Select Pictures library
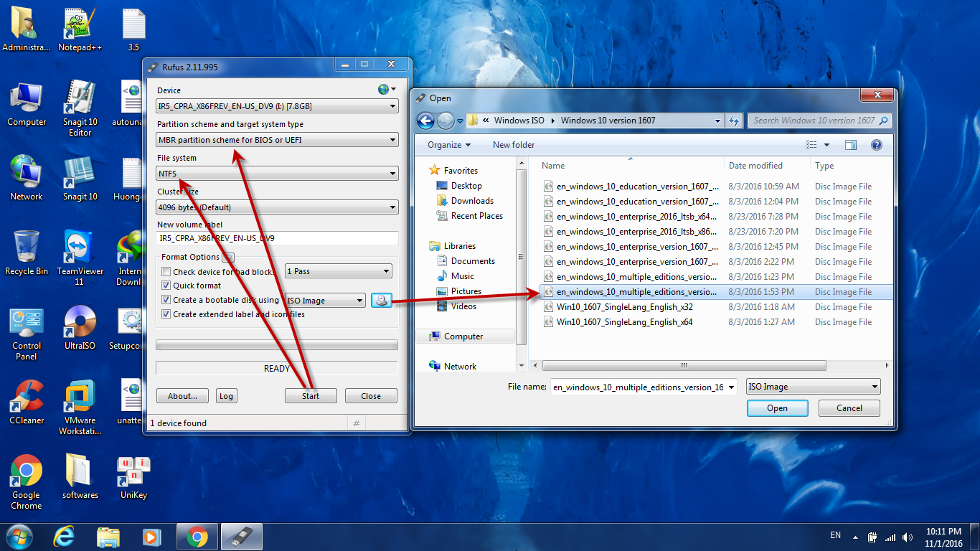Image resolution: width=980 pixels, height=551 pixels. pyautogui.click(x=466, y=291)
